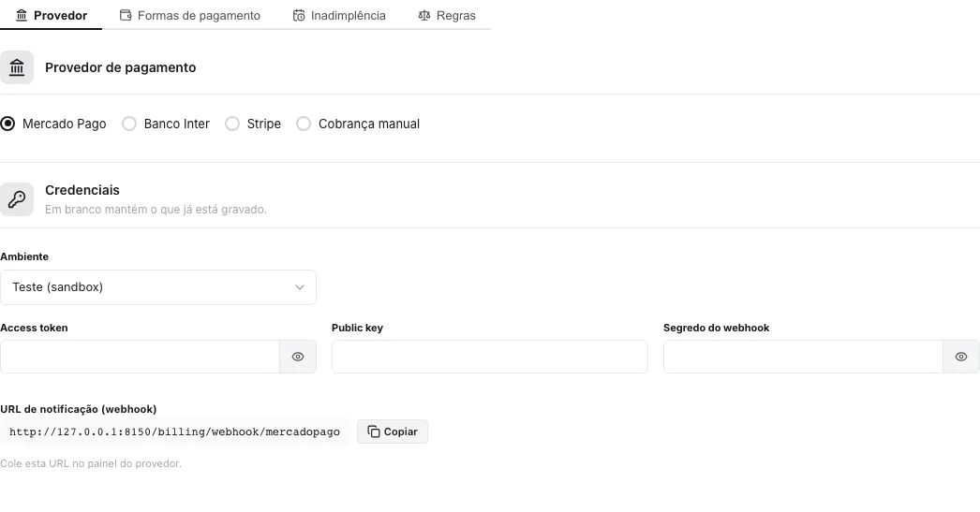Click the Provedor de pagamento heading
The width and height of the screenshot is (980, 512).
click(x=121, y=67)
